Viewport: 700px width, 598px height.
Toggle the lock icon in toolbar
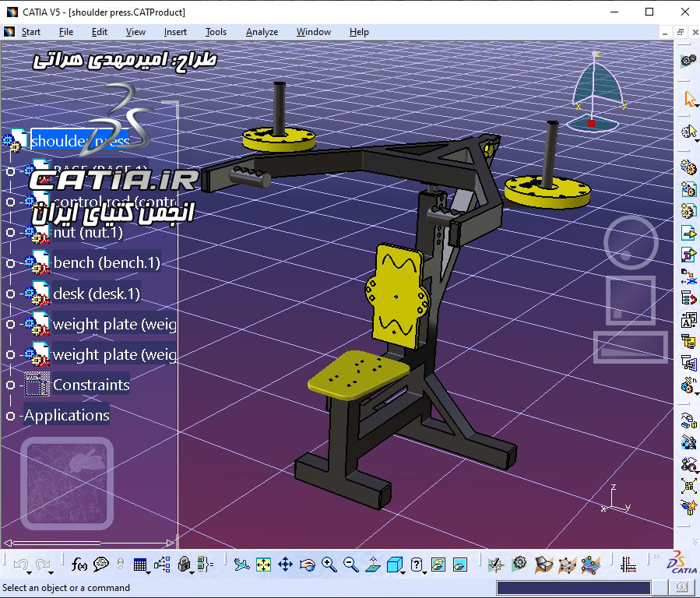tap(184, 565)
